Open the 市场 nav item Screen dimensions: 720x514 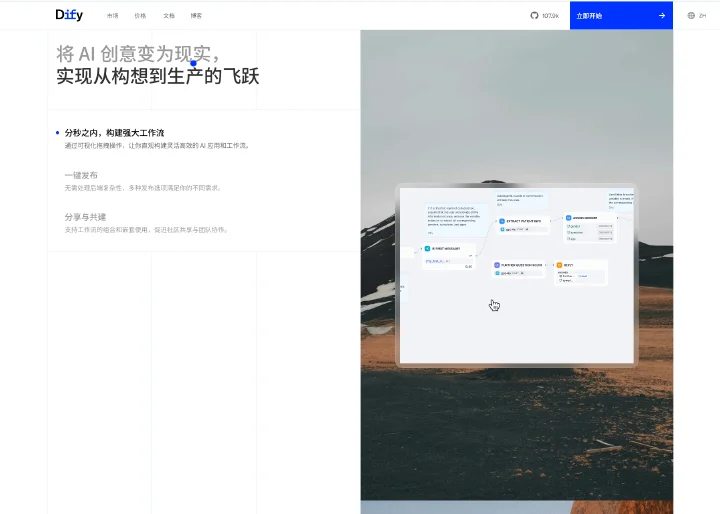pos(112,16)
